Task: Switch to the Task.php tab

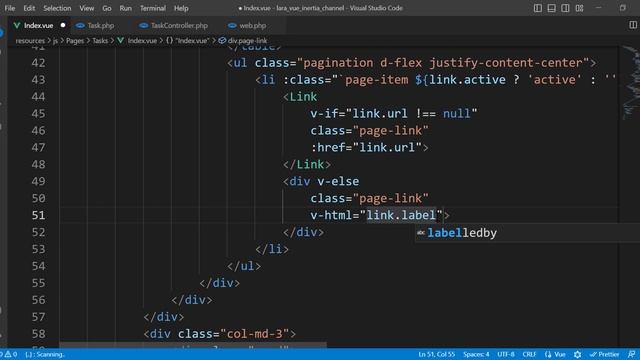Action: coord(101,25)
